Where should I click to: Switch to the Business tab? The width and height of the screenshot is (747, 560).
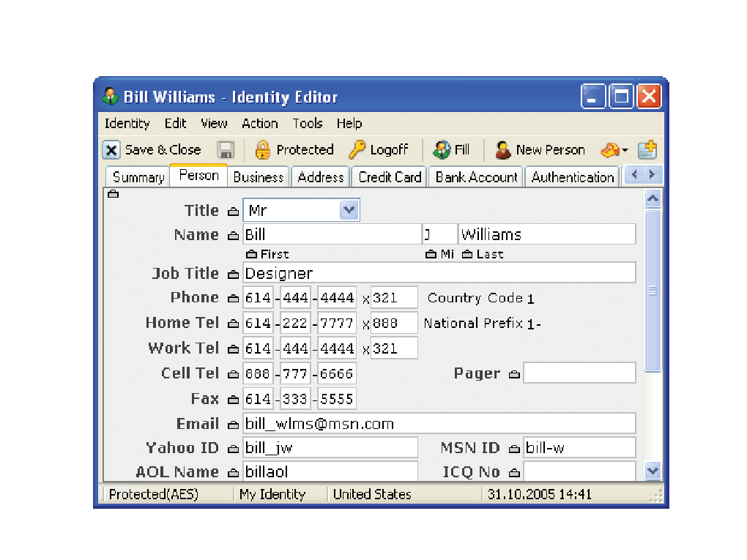point(259,177)
